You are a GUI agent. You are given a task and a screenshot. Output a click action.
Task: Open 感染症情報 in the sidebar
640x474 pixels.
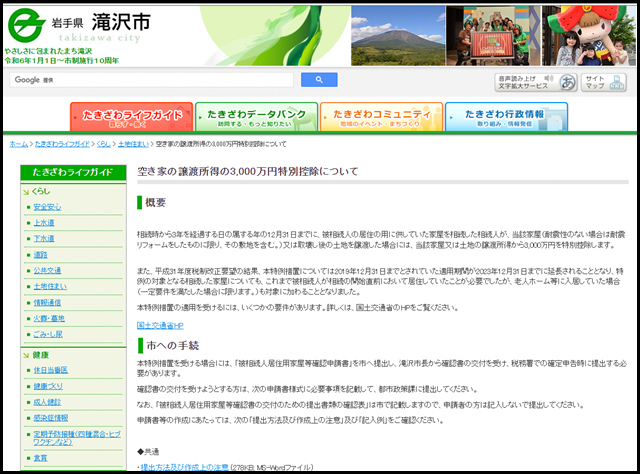51,418
